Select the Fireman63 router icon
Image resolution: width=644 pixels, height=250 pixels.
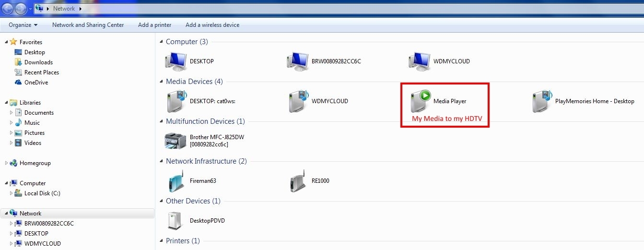coord(176,181)
